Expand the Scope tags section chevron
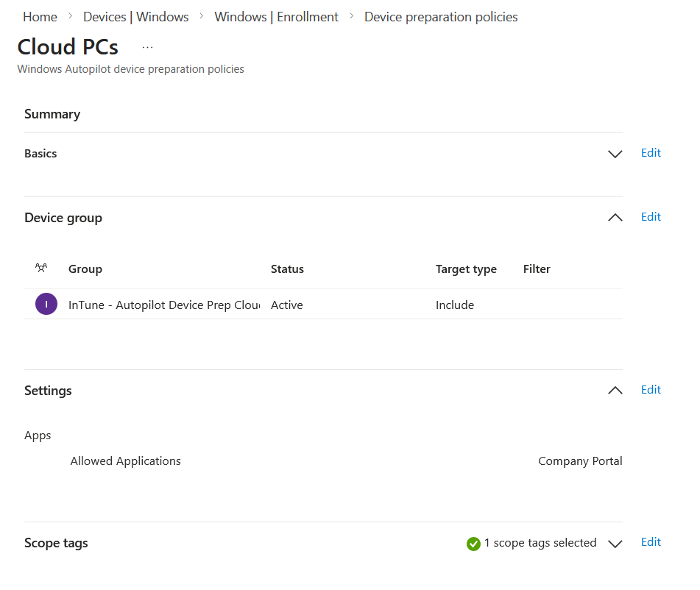 coord(615,544)
